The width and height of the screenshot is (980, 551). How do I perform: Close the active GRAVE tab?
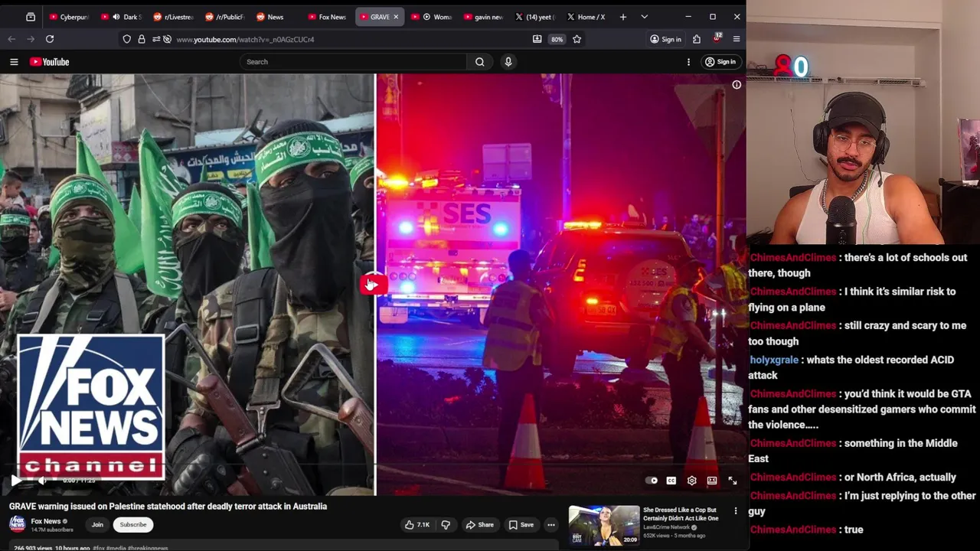click(x=396, y=17)
